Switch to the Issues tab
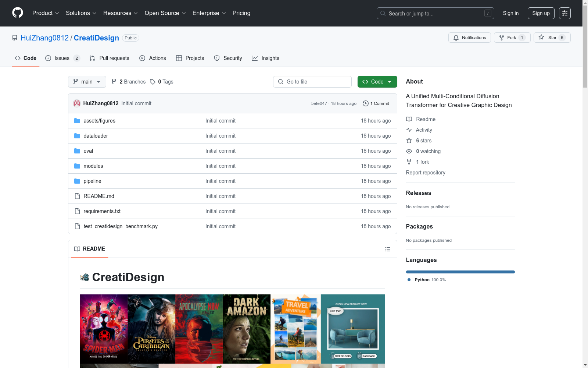 click(62, 58)
